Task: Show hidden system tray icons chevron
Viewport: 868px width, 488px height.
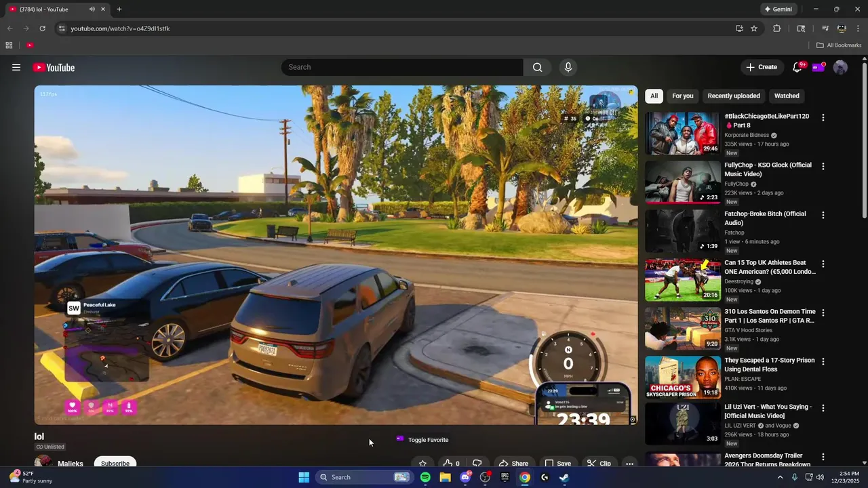Action: 780,477
